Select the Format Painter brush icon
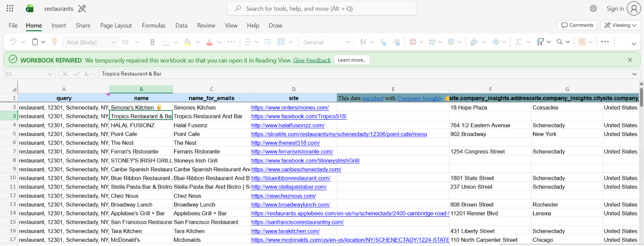644x246 pixels. (54, 42)
